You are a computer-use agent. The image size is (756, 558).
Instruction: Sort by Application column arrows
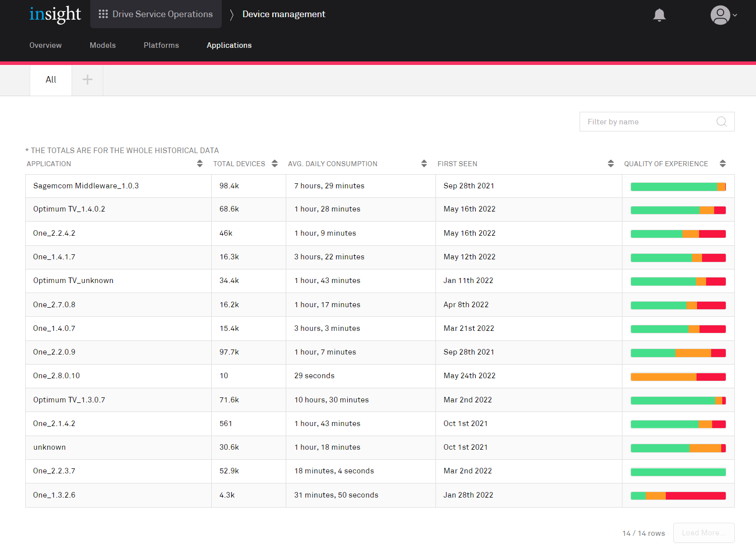coord(200,164)
